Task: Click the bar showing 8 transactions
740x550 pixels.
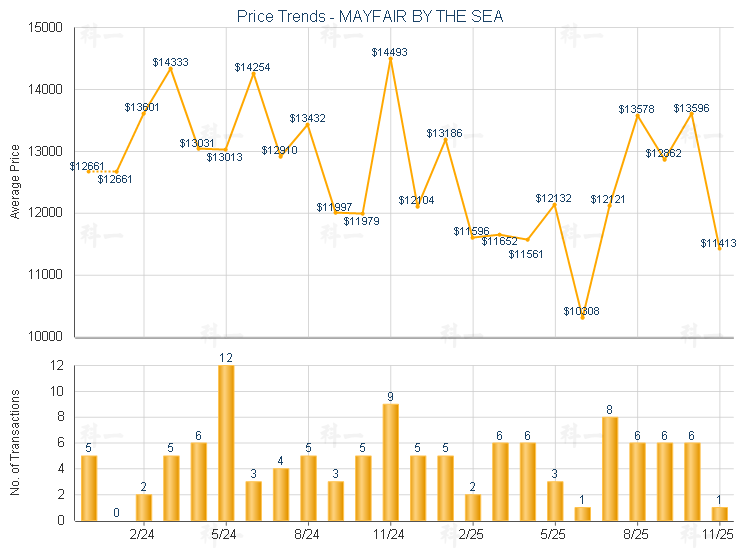Action: [x=609, y=468]
